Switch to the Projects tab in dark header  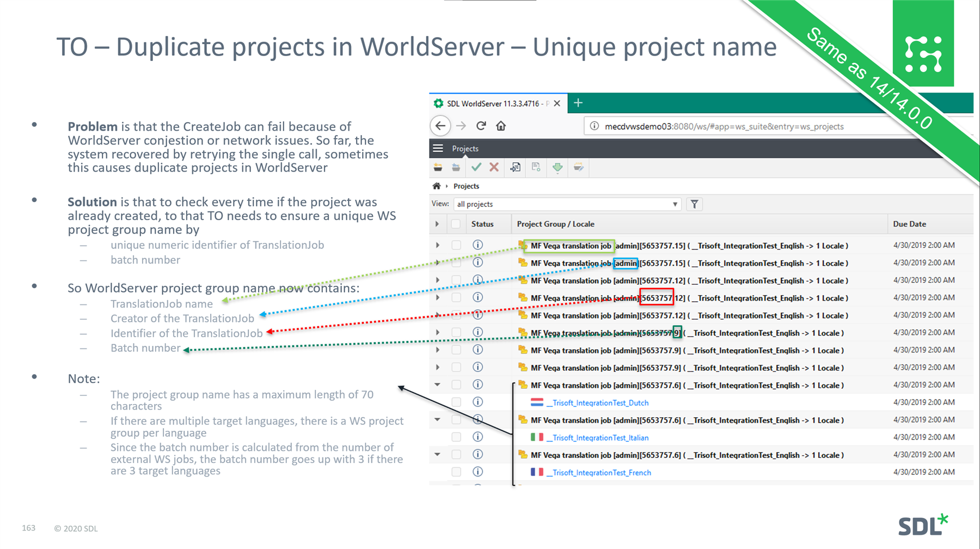click(465, 148)
